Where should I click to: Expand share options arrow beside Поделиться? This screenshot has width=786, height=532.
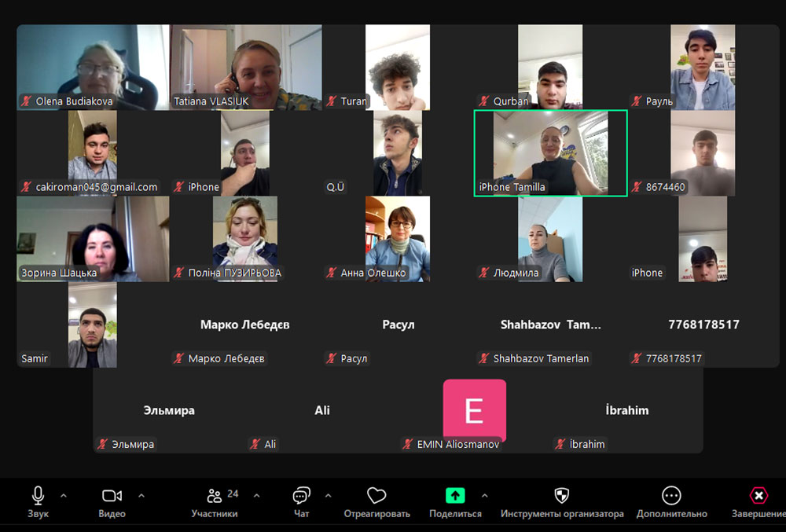tap(485, 496)
